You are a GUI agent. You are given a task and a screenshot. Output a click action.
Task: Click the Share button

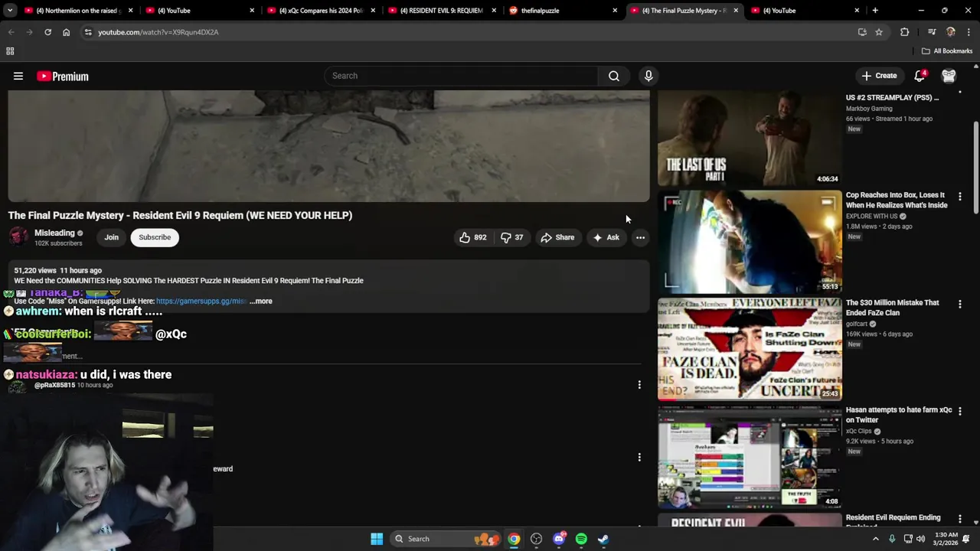pyautogui.click(x=557, y=237)
